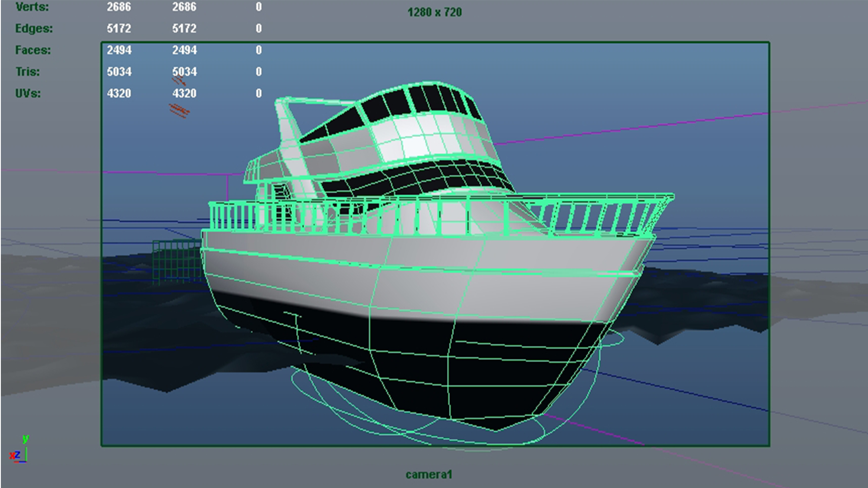The width and height of the screenshot is (868, 488).
Task: Click the zero value in the UVs row
Action: click(x=259, y=94)
